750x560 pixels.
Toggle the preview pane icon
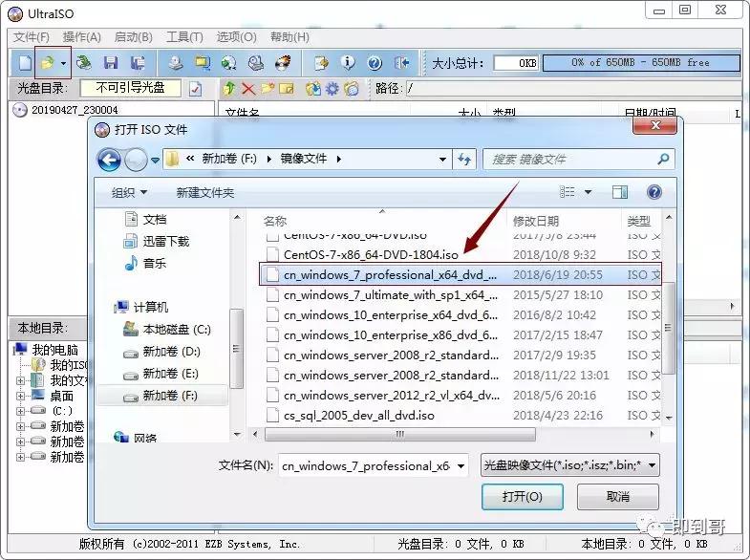pyautogui.click(x=620, y=192)
